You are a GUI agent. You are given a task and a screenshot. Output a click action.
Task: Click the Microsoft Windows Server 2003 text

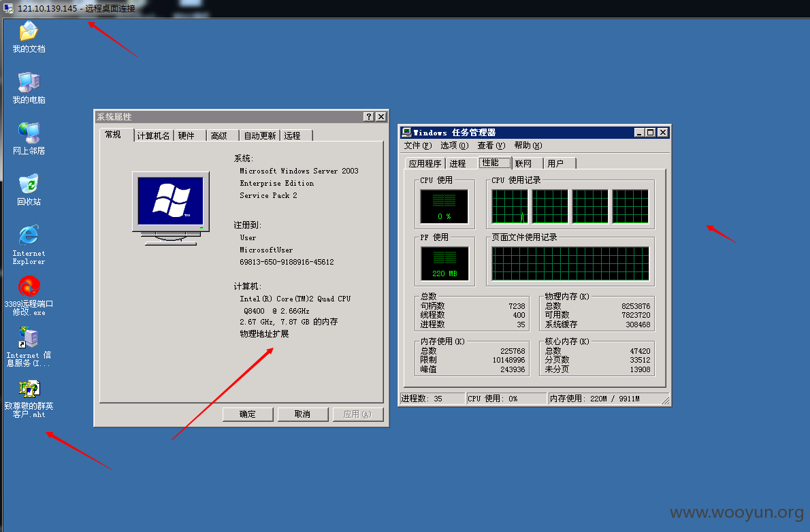(299, 171)
